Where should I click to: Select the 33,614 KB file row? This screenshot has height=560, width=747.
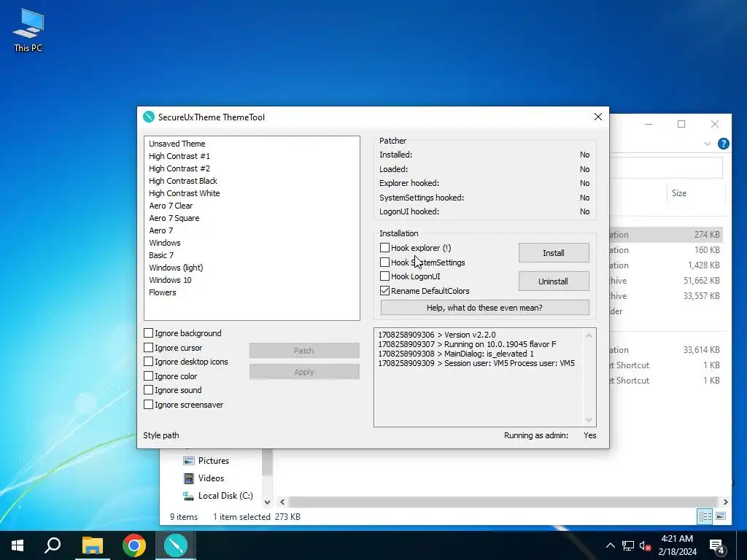pos(667,349)
